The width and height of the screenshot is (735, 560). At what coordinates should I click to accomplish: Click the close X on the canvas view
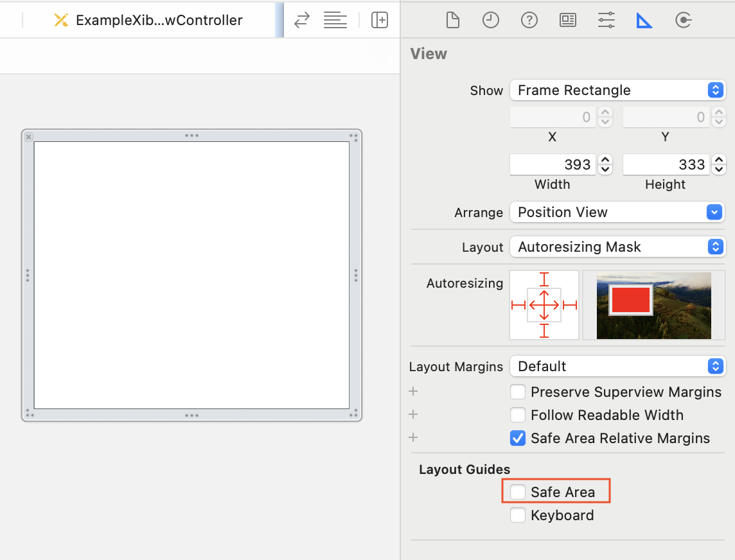coord(29,137)
